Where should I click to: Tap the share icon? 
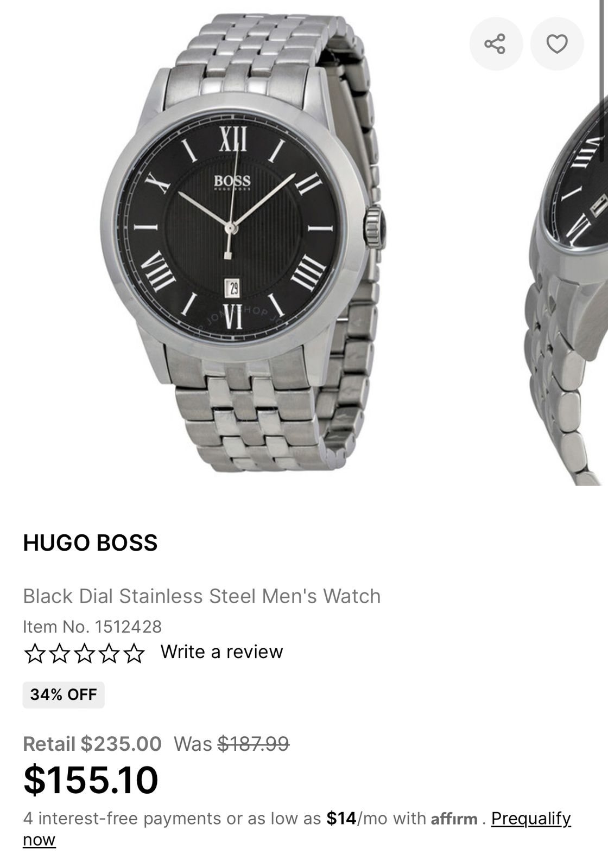496,44
